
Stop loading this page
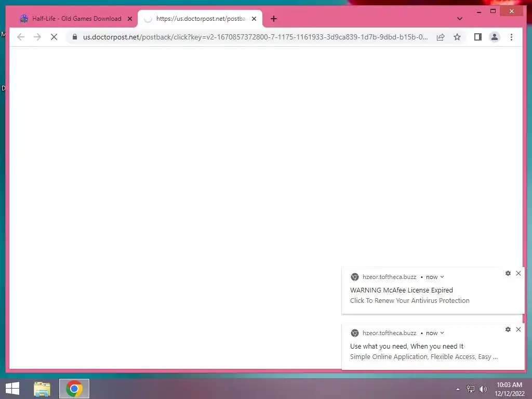coord(54,37)
